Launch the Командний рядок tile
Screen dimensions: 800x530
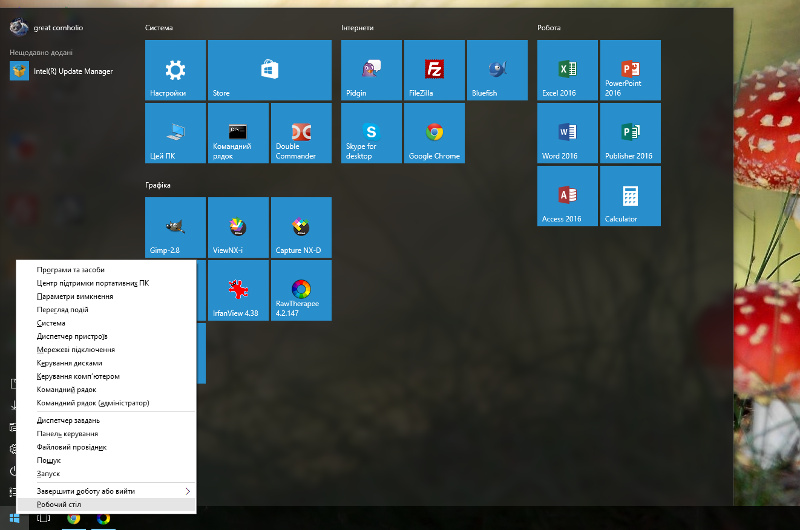(238, 133)
